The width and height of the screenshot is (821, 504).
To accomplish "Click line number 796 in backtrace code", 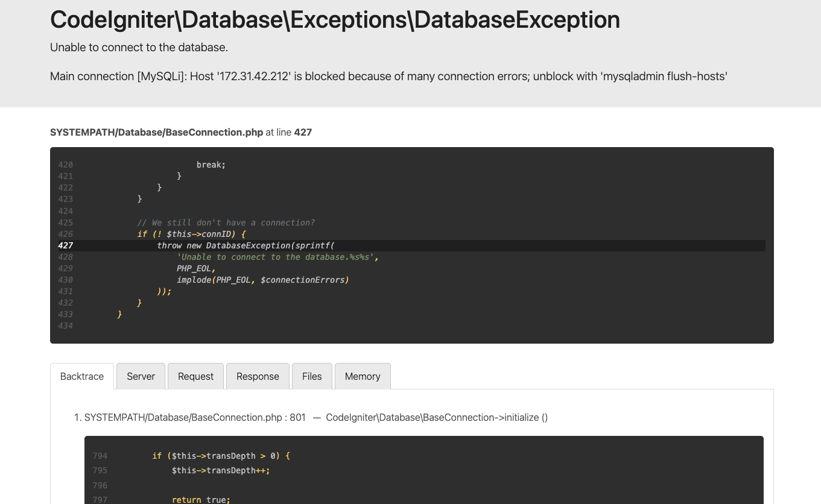I will tap(100, 485).
